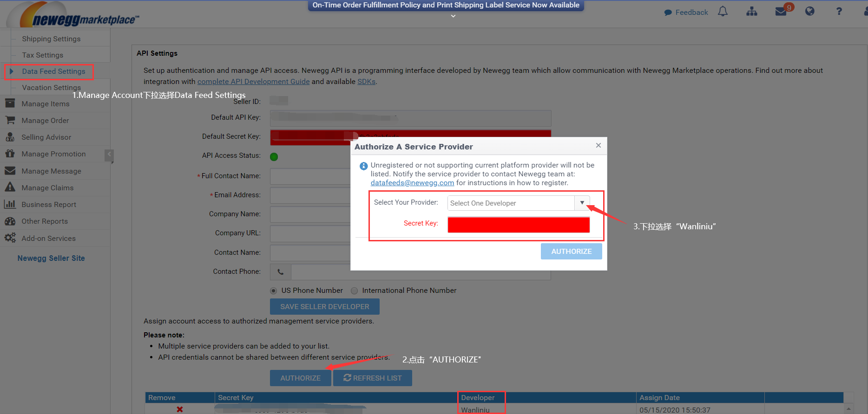Remove the Wanliniu row with red X
This screenshot has width=868, height=414.
(x=180, y=409)
